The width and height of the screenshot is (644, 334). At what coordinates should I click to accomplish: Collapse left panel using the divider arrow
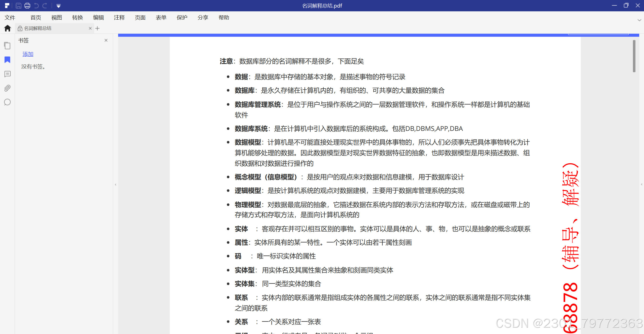(x=116, y=184)
